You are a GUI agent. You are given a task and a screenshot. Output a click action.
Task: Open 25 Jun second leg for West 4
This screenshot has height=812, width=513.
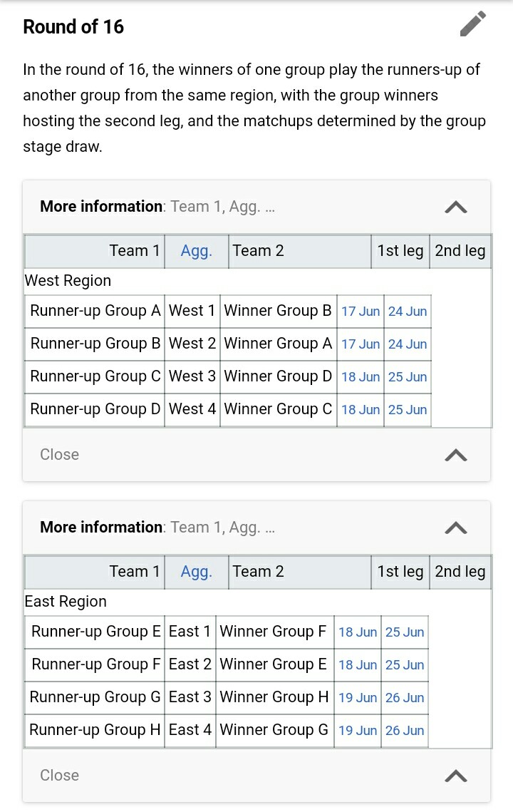[408, 410]
